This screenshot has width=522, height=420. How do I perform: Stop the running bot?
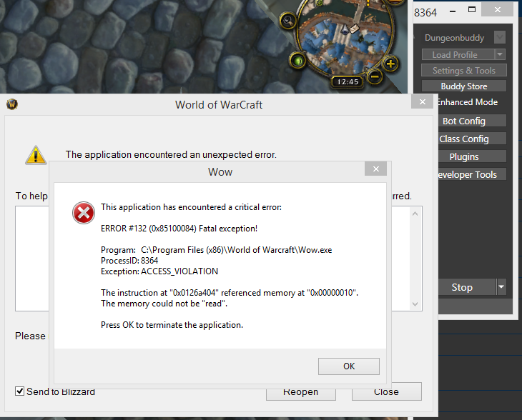point(467,287)
